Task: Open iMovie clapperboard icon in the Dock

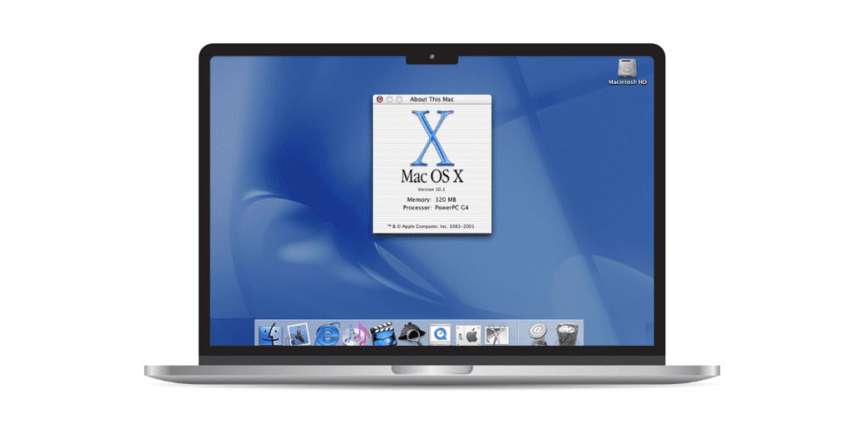Action: coord(383,334)
